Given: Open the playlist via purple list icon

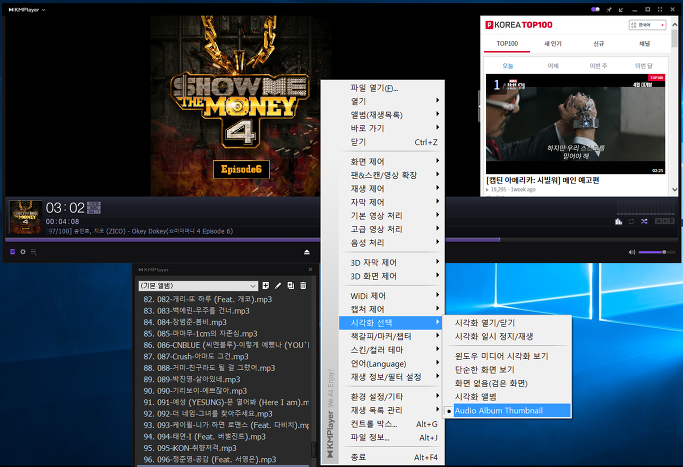Looking at the screenshot, I should [12, 252].
